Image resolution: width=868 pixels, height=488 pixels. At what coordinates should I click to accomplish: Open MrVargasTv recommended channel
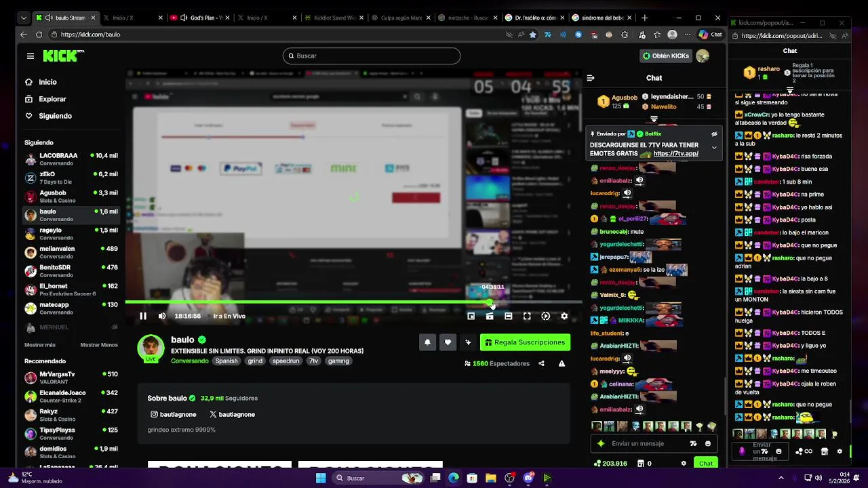[x=71, y=378]
